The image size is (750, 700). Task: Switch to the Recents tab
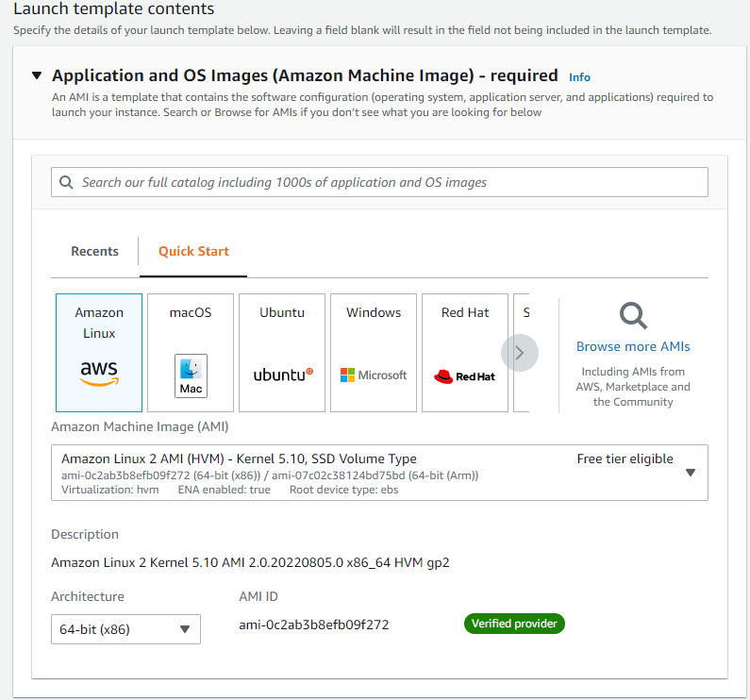point(94,251)
